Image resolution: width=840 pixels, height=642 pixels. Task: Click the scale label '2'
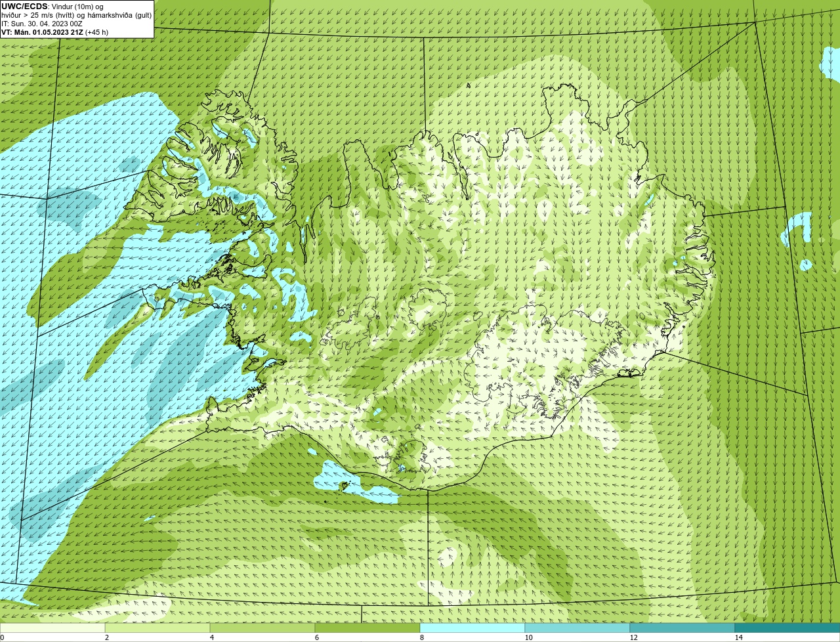pos(106,637)
